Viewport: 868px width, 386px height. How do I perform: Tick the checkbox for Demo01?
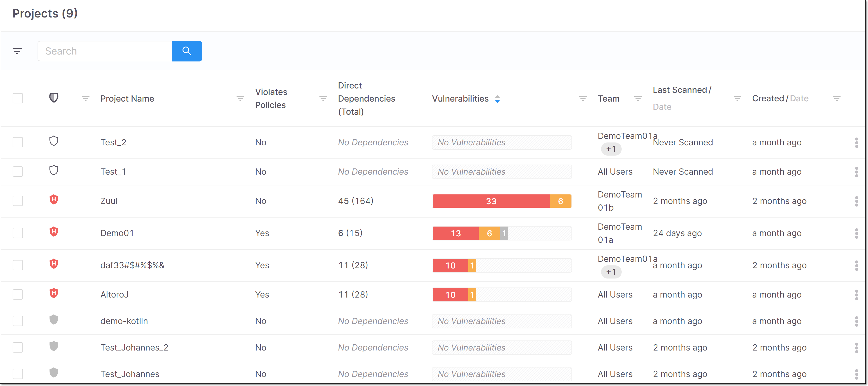pos(18,233)
